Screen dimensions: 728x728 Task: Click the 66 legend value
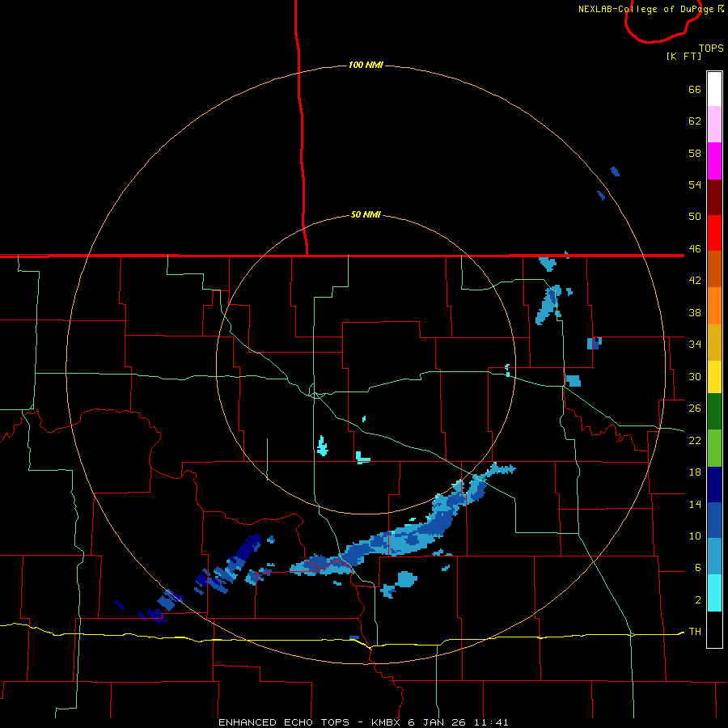click(695, 90)
